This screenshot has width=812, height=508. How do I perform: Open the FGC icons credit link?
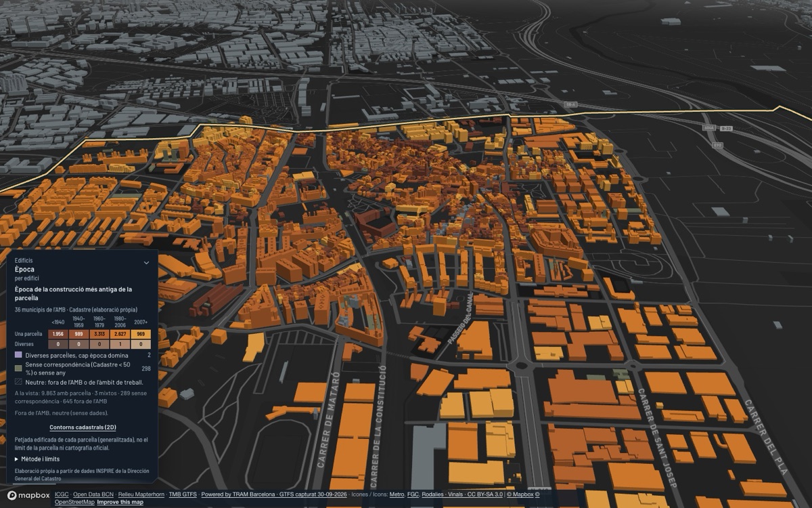point(413,494)
